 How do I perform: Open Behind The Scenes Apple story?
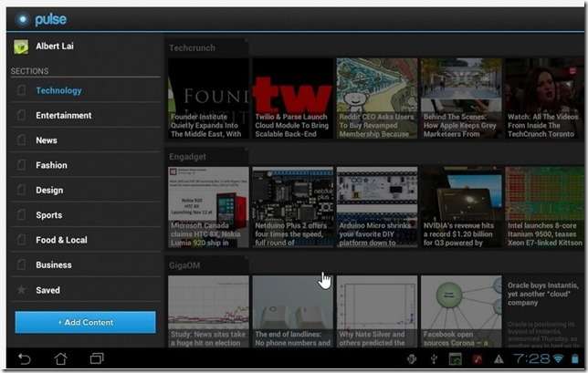pyautogui.click(x=461, y=98)
